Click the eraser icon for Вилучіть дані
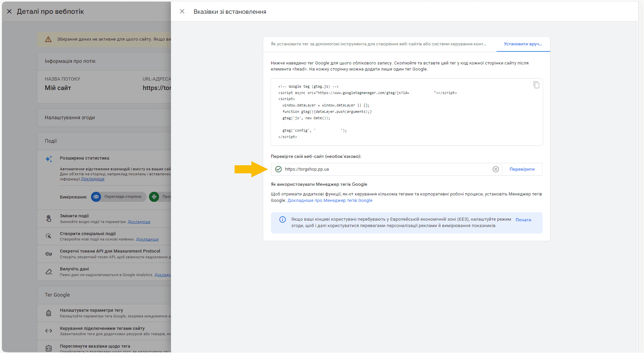Screen dimensions: 644x353 49,272
